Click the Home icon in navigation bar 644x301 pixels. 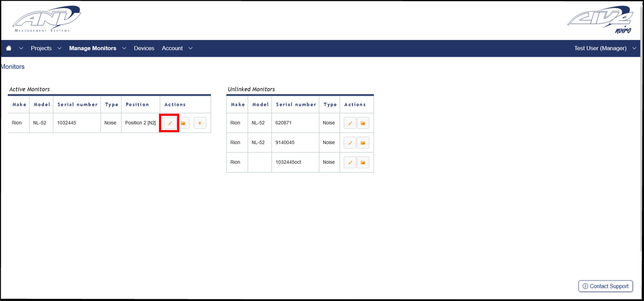(x=9, y=48)
